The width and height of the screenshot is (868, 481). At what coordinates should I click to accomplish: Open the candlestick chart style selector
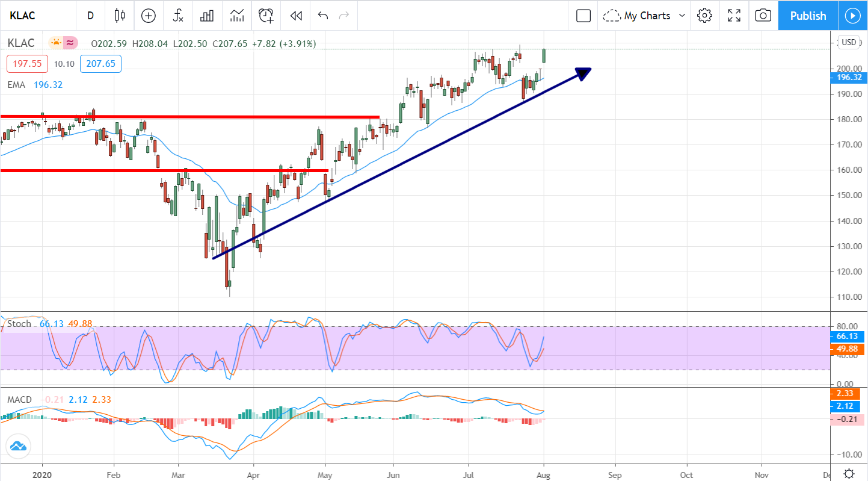tap(119, 16)
